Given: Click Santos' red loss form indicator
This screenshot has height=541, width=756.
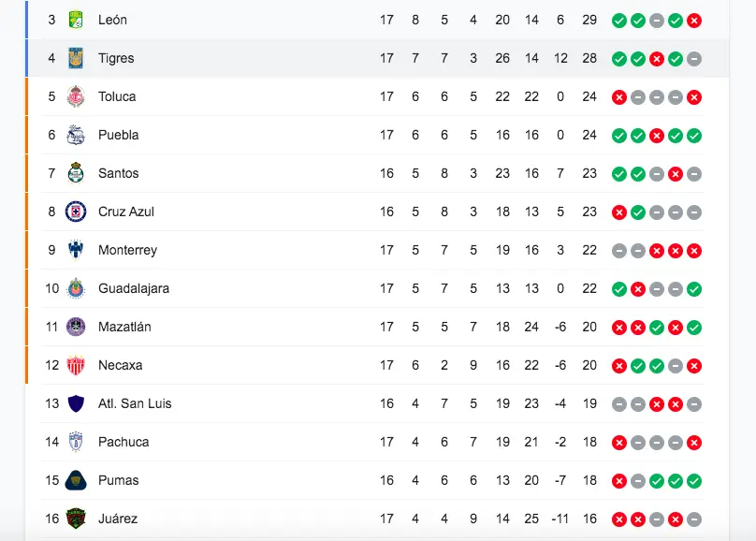Looking at the screenshot, I should point(676,174).
